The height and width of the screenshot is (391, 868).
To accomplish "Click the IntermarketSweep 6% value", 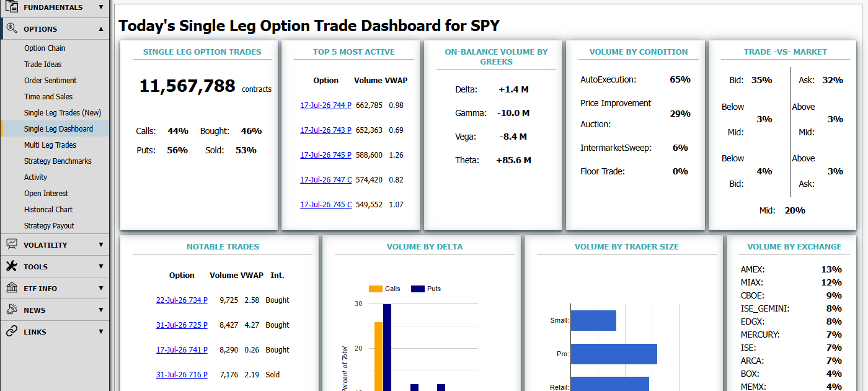I will click(680, 148).
